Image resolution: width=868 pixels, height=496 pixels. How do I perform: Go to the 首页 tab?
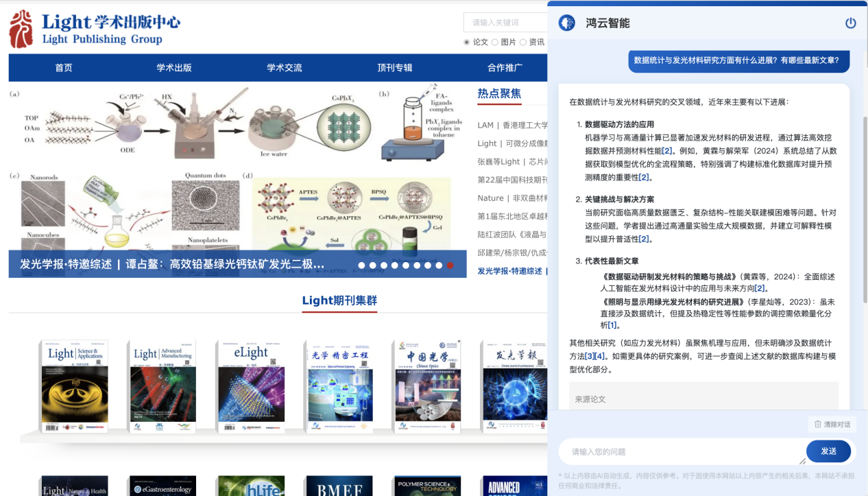(64, 67)
